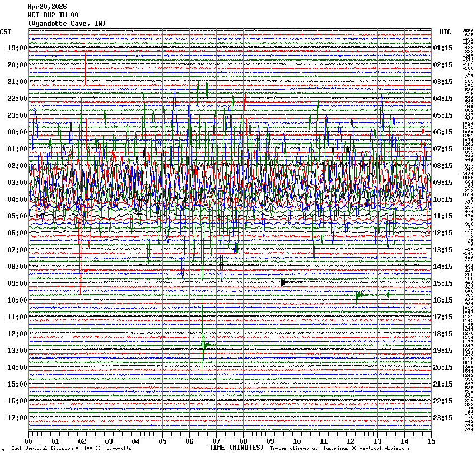Click the UTC timezone label
The width and height of the screenshot is (476, 456).
(445, 32)
